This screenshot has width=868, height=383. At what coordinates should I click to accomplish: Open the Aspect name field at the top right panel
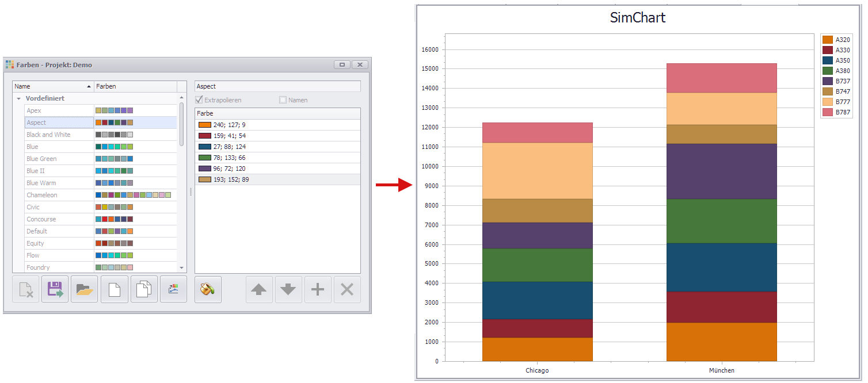click(277, 86)
